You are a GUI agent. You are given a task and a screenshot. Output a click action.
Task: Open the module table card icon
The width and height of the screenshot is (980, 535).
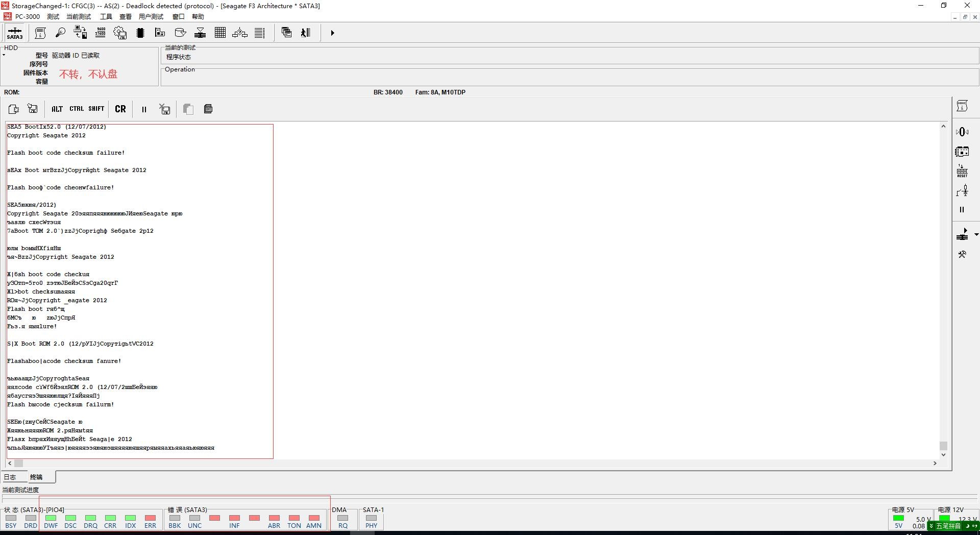[x=160, y=33]
